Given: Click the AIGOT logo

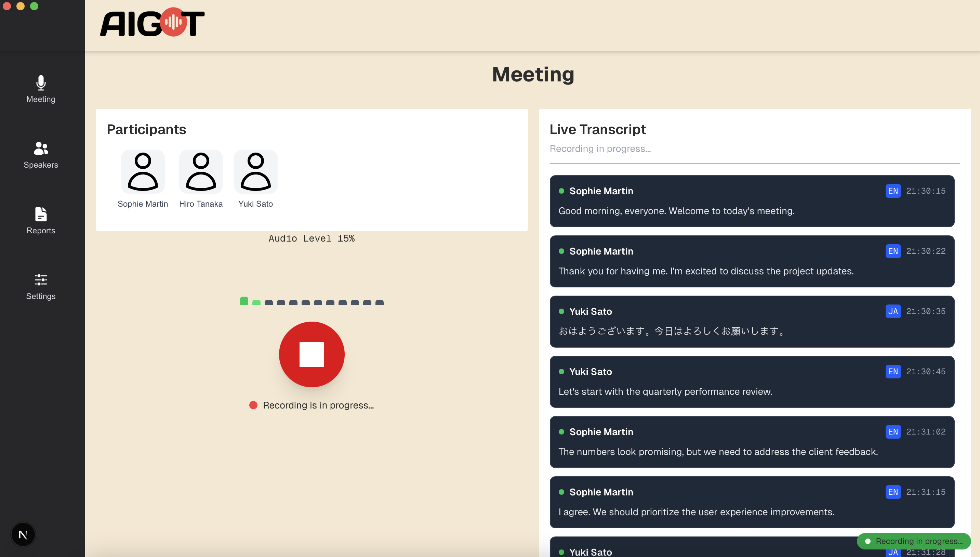Looking at the screenshot, I should (x=152, y=23).
